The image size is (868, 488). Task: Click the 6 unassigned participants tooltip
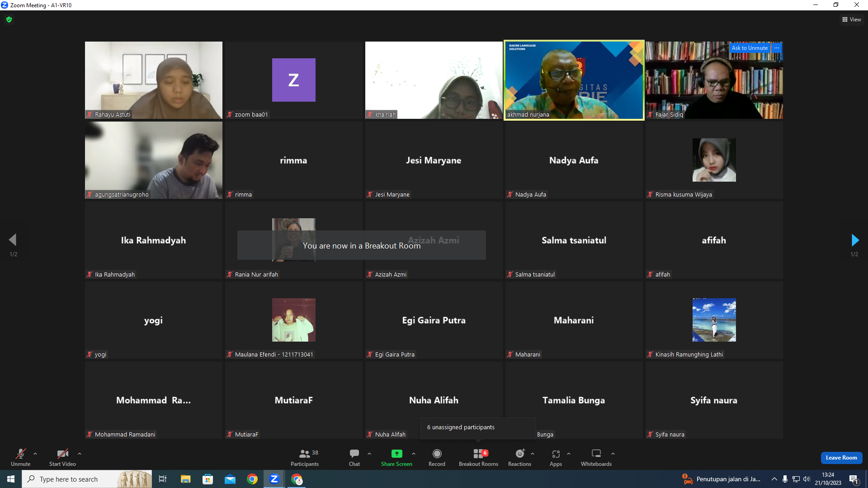coord(478,427)
